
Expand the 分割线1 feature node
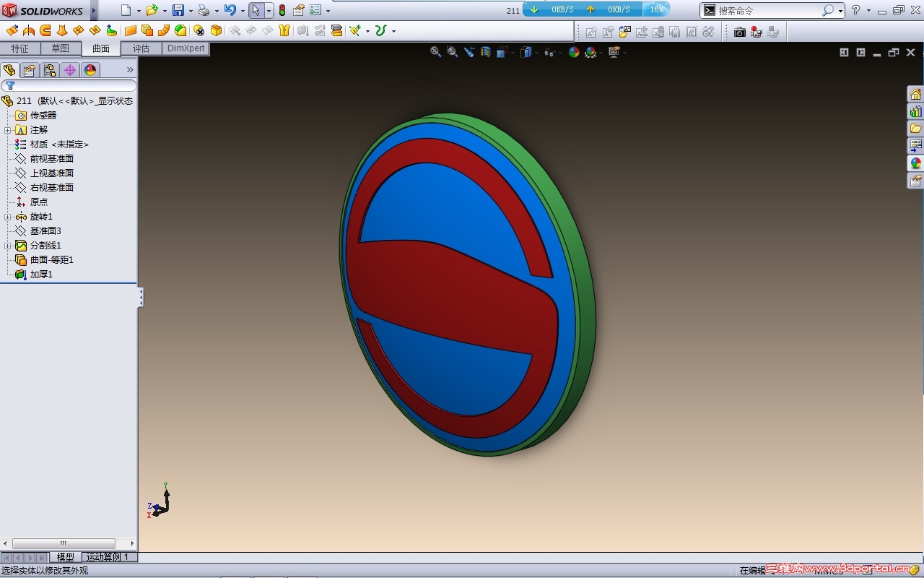pos(7,246)
